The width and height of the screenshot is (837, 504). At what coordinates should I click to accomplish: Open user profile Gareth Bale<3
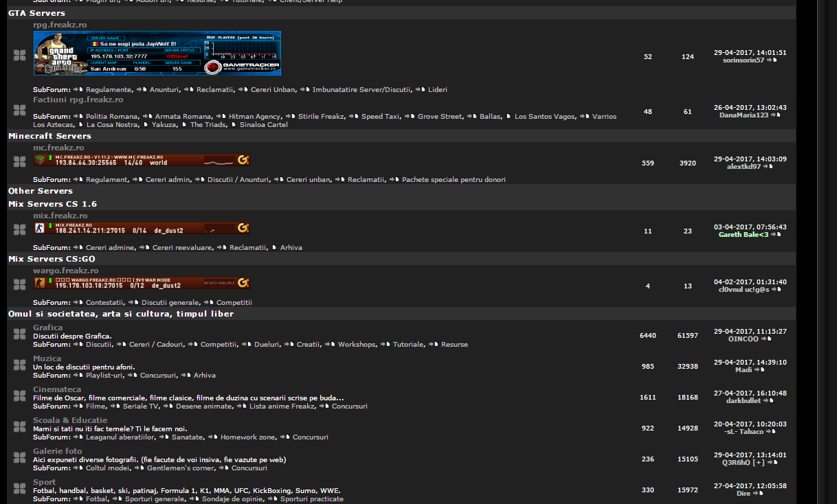click(744, 235)
